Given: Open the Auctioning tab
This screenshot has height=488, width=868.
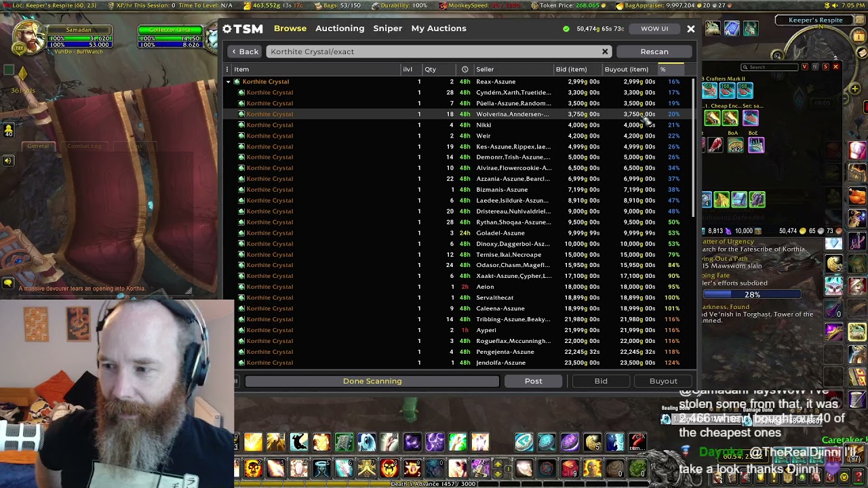Looking at the screenshot, I should [340, 28].
